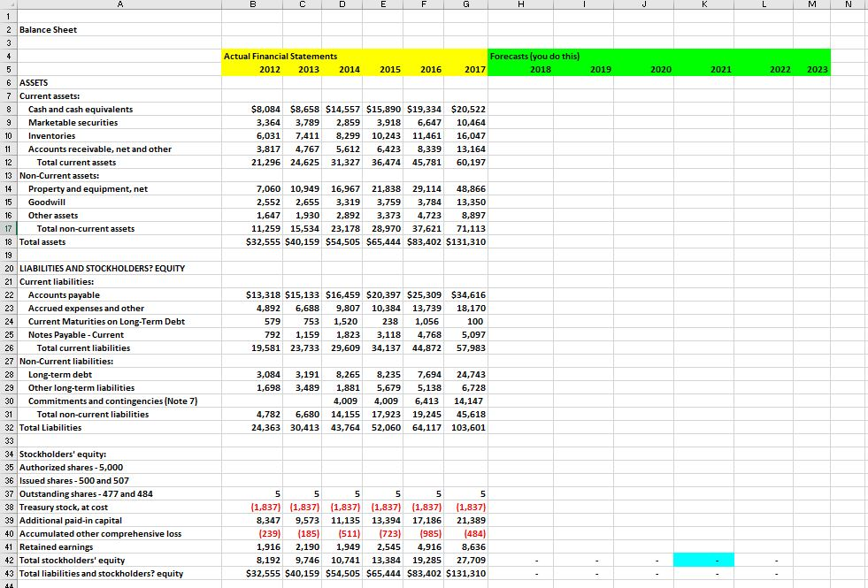Click row header 43
Image resolution: width=868 pixels, height=588 pixels.
click(9, 573)
